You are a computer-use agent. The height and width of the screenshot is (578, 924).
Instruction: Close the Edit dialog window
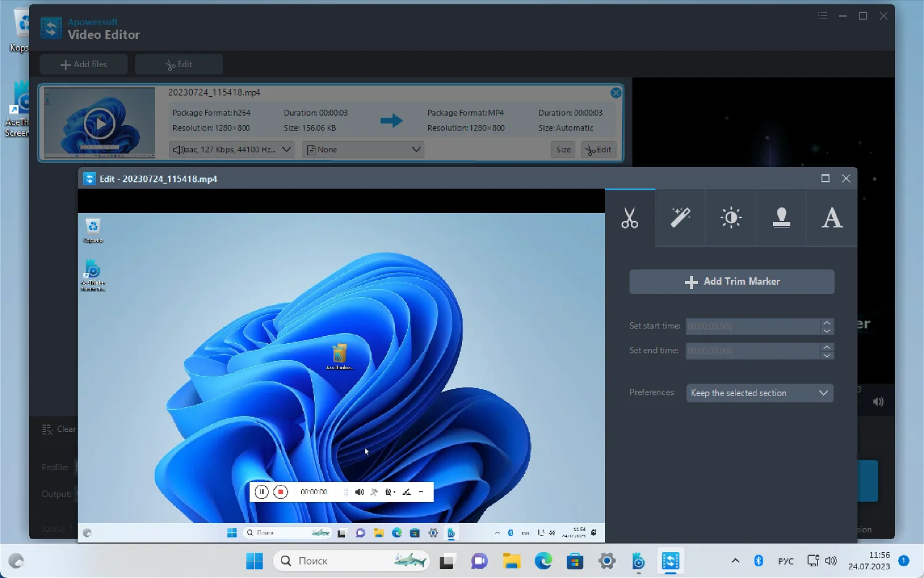(846, 178)
